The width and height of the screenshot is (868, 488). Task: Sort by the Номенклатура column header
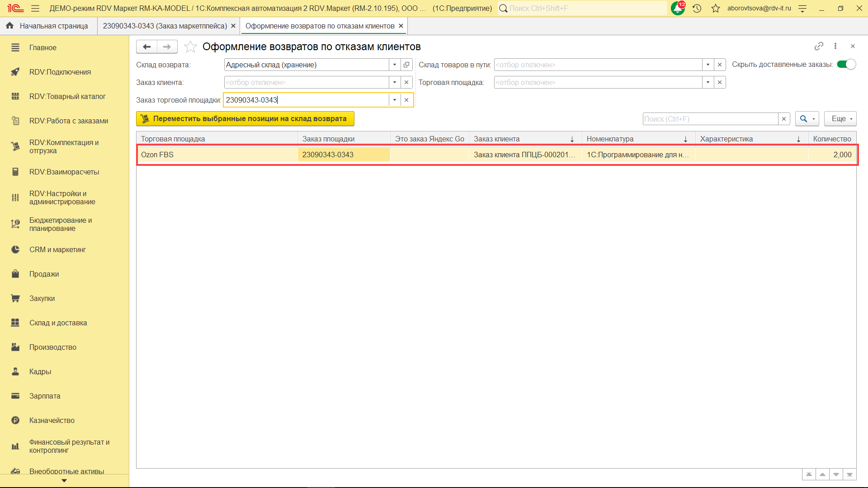pyautogui.click(x=610, y=139)
